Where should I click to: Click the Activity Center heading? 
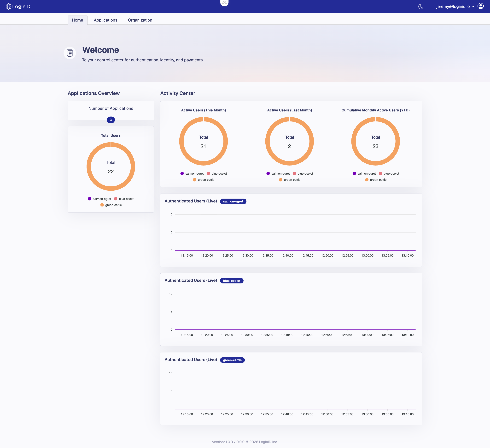[178, 93]
